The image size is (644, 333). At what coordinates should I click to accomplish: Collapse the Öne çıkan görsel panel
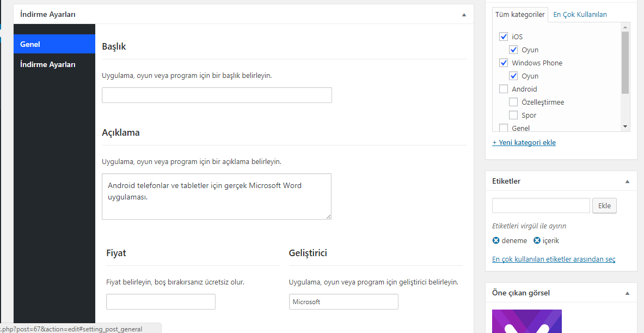point(627,293)
